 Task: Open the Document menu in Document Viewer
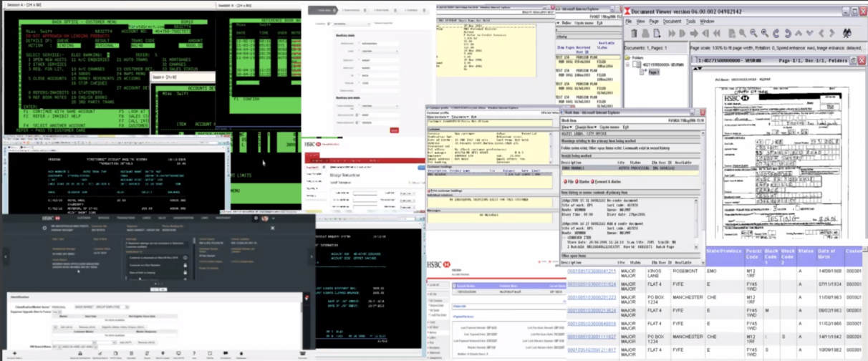pyautogui.click(x=672, y=21)
